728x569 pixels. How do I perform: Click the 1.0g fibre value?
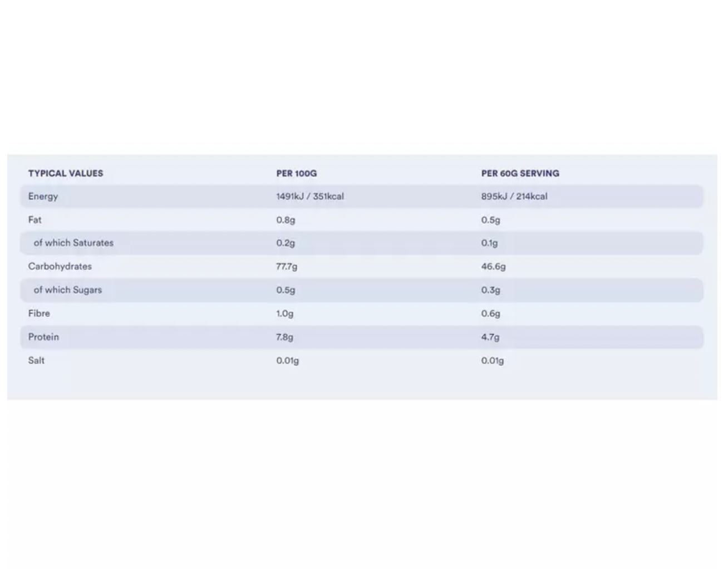(284, 313)
